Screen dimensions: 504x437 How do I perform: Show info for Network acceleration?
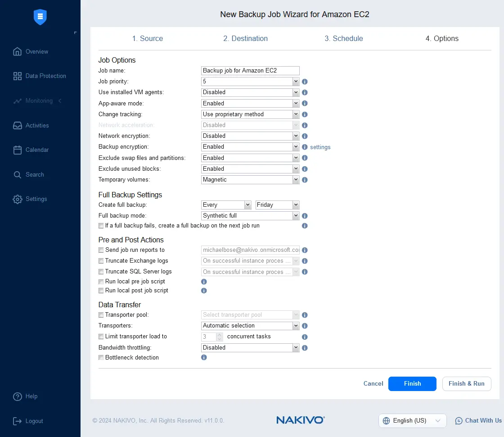point(305,125)
